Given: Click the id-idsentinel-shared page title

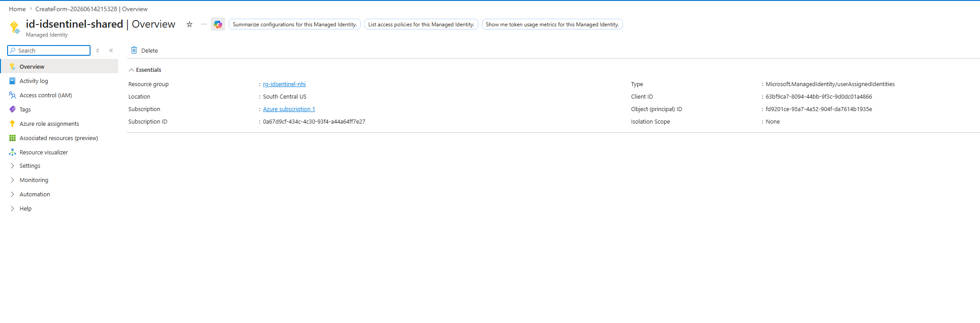Looking at the screenshot, I should pos(74,24).
